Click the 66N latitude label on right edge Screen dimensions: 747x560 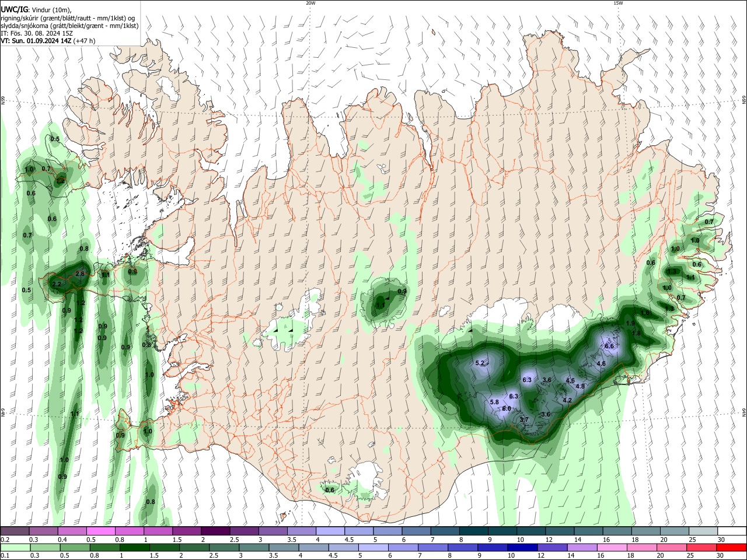(x=744, y=100)
